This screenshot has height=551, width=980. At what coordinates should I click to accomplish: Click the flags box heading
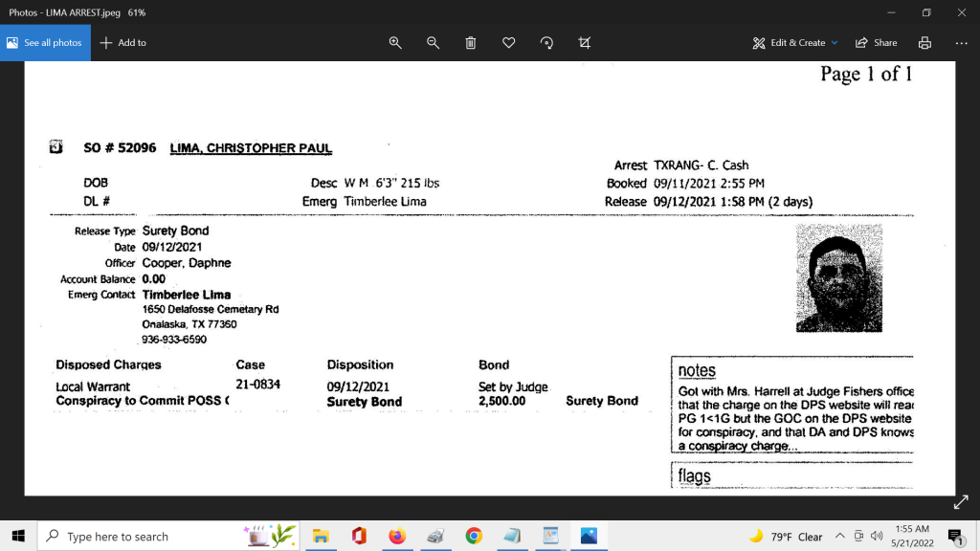(695, 476)
